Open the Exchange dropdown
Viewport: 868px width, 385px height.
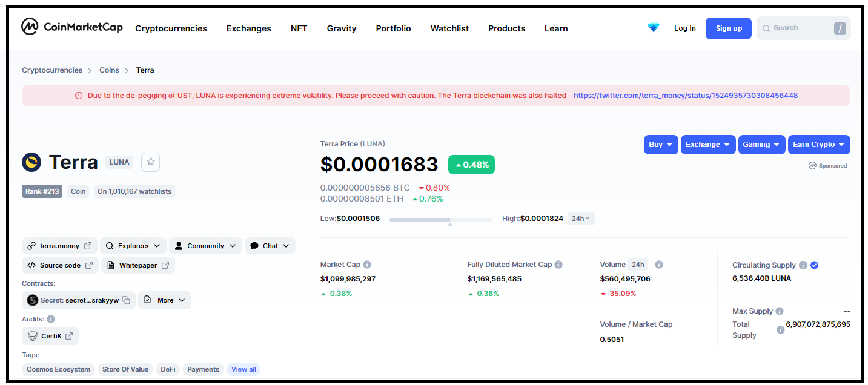pos(708,145)
